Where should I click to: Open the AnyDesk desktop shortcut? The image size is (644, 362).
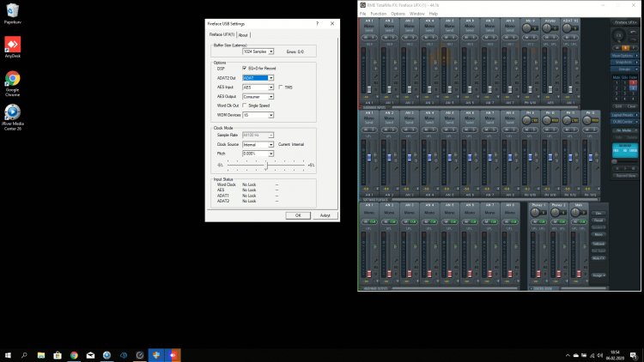12,47
